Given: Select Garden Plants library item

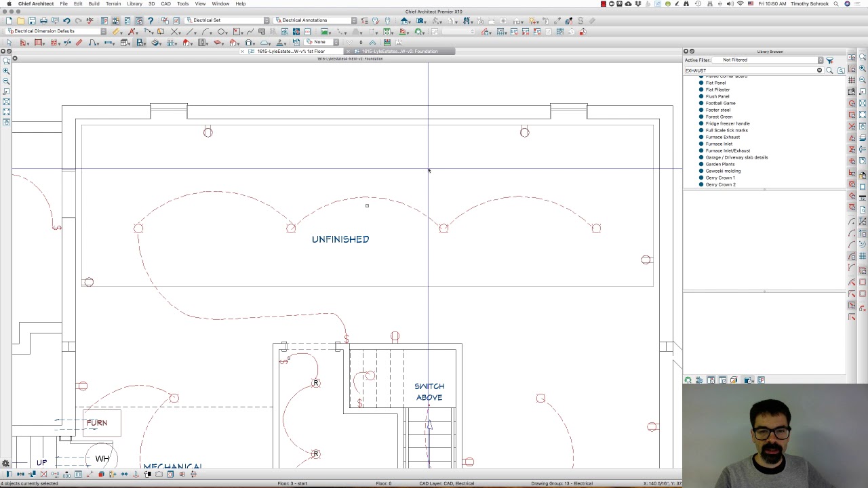Looking at the screenshot, I should pyautogui.click(x=719, y=164).
